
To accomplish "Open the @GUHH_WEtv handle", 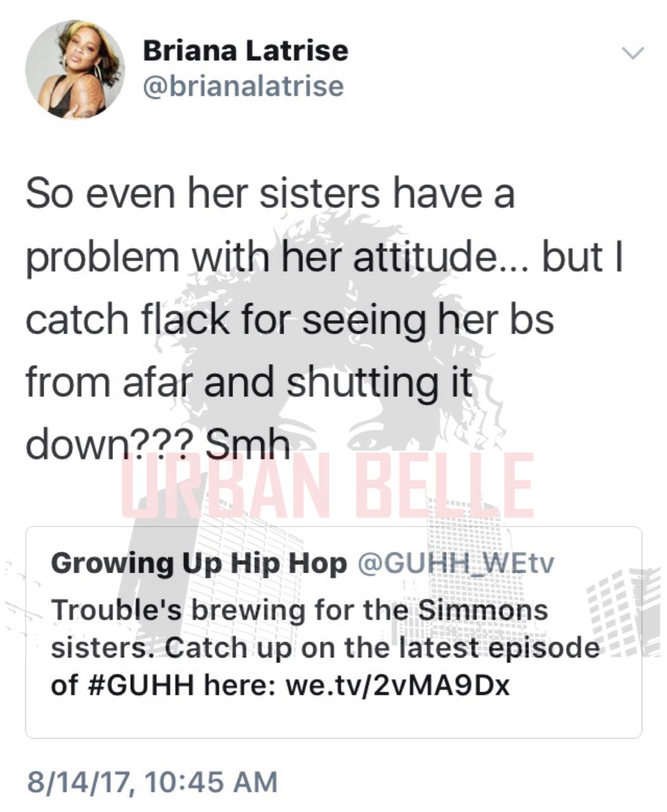I will tap(456, 563).
